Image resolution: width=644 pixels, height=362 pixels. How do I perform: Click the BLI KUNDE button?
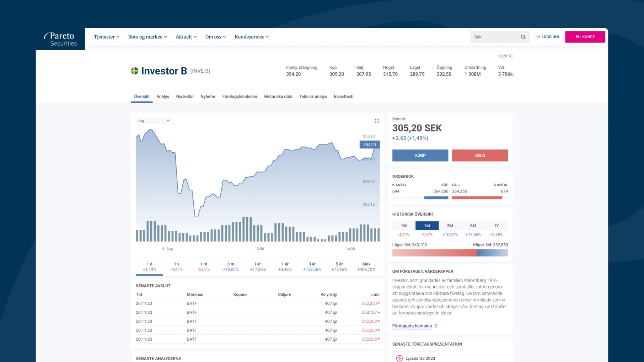pyautogui.click(x=585, y=37)
